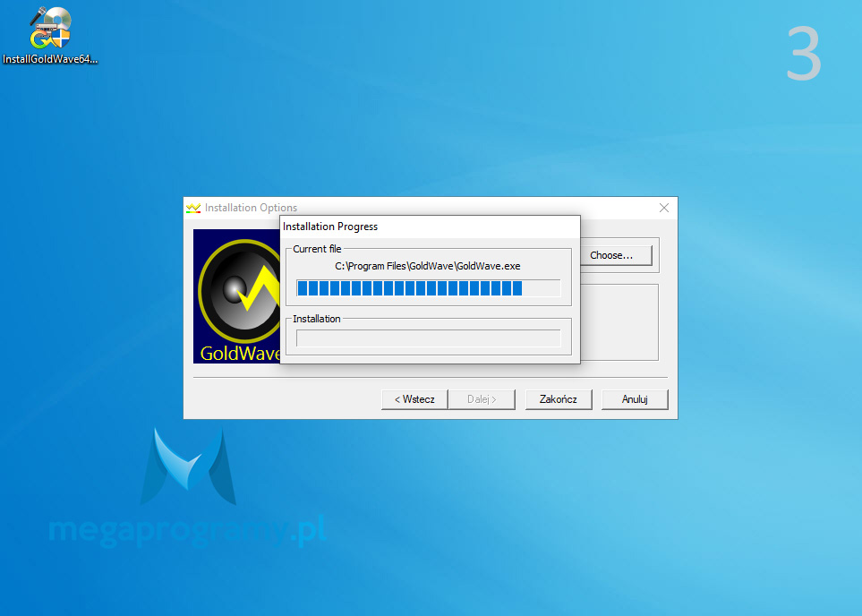Click the empty Installation progress bar
The height and width of the screenshot is (616, 862).
click(428, 338)
